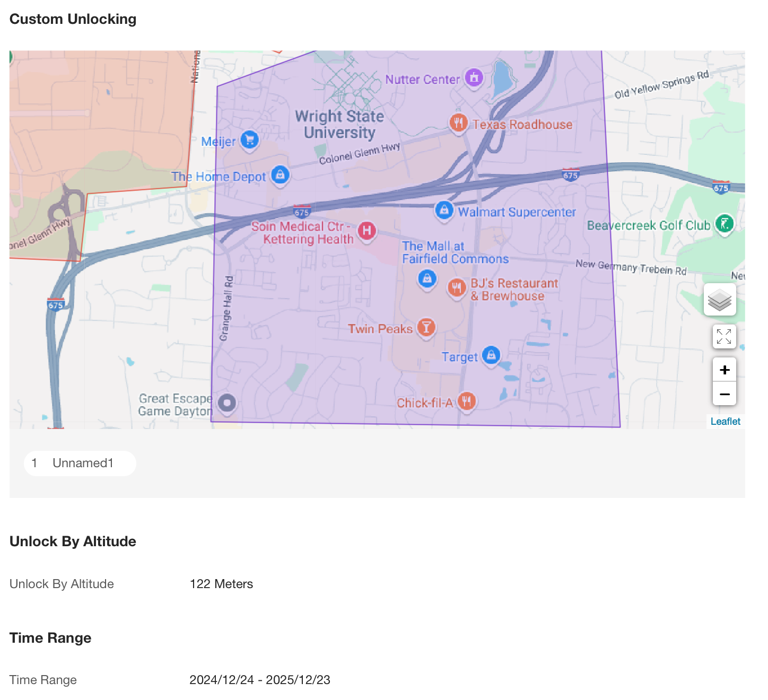The height and width of the screenshot is (700, 768).
Task: Select BJ's Restaurant & Brewhouse pin
Action: pos(457,289)
